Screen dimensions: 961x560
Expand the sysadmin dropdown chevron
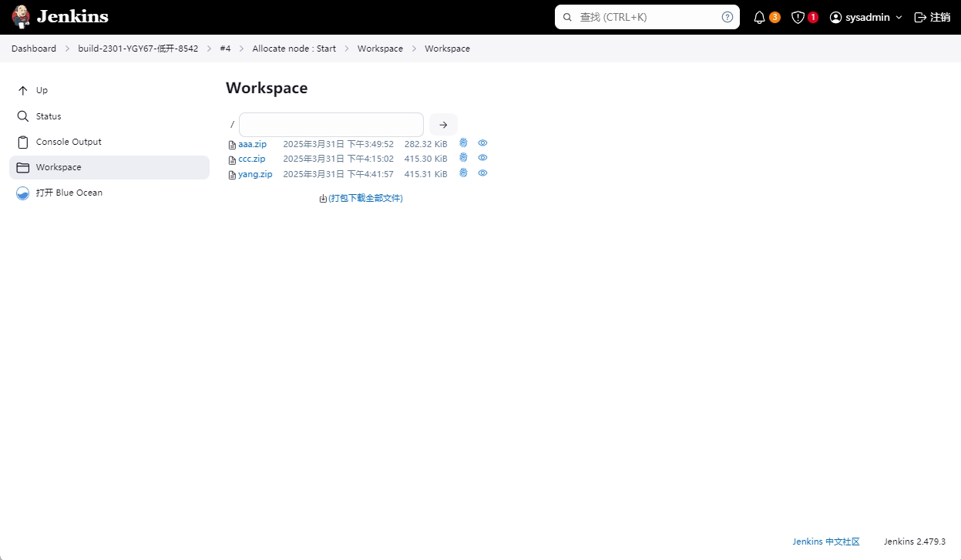click(x=899, y=17)
